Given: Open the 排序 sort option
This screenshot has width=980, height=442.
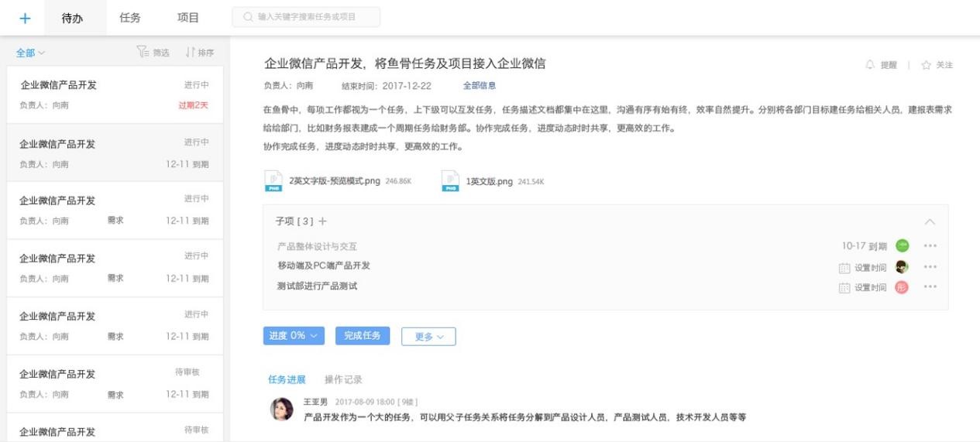Looking at the screenshot, I should tap(200, 53).
